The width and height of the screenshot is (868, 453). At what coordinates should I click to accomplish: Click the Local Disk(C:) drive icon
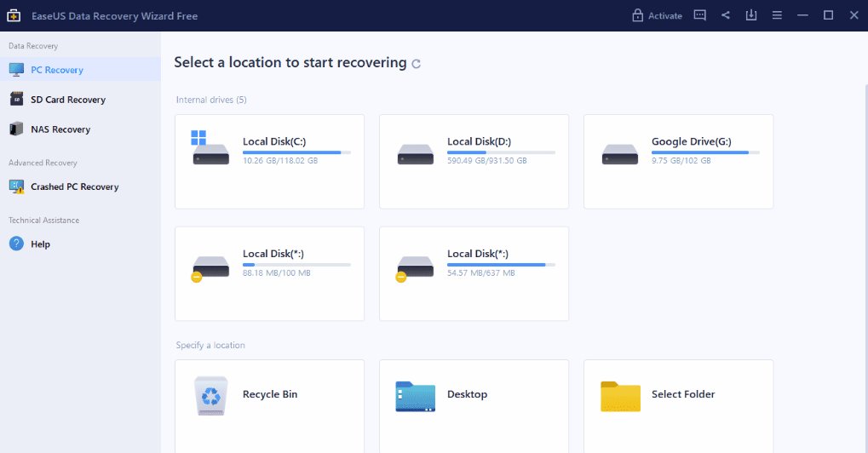click(x=210, y=147)
